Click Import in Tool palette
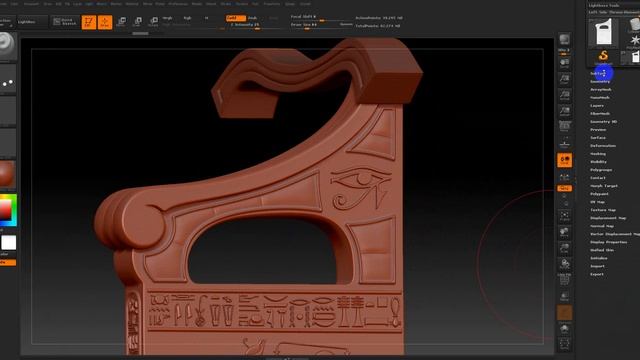Screen dimensions: 640x360 click(x=597, y=266)
